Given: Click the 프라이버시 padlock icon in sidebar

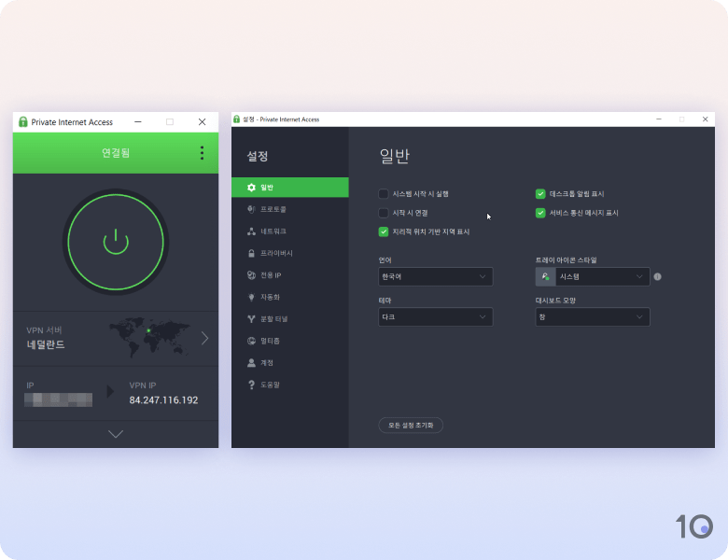Looking at the screenshot, I should pos(251,253).
